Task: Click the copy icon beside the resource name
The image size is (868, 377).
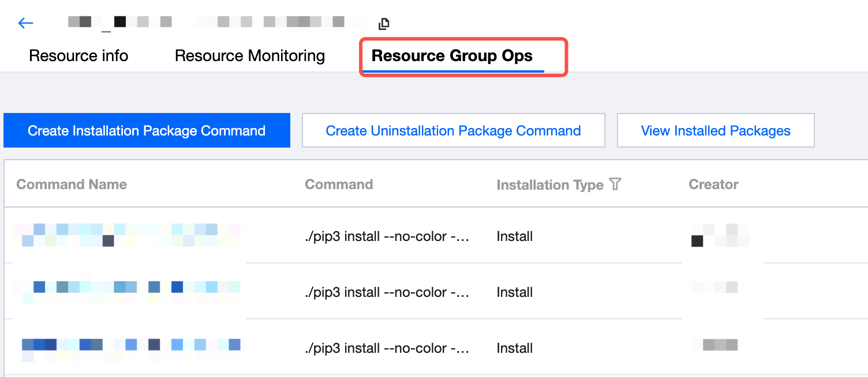Action: [384, 24]
